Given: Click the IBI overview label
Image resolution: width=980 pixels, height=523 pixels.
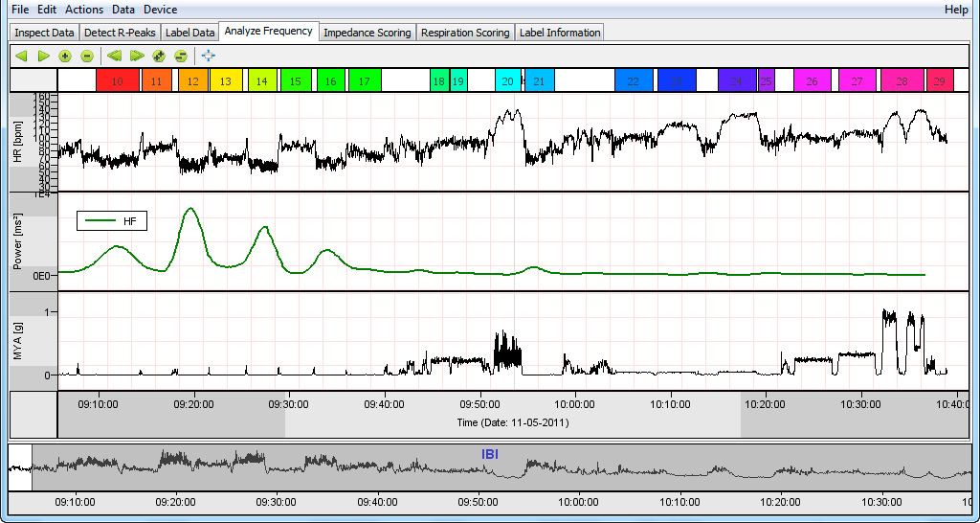Looking at the screenshot, I should click(490, 455).
